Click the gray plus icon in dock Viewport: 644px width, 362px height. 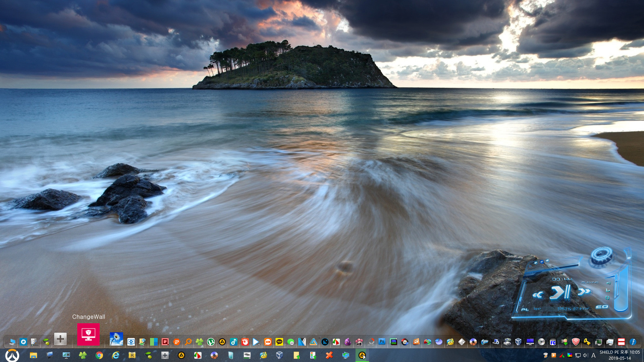tap(60, 339)
